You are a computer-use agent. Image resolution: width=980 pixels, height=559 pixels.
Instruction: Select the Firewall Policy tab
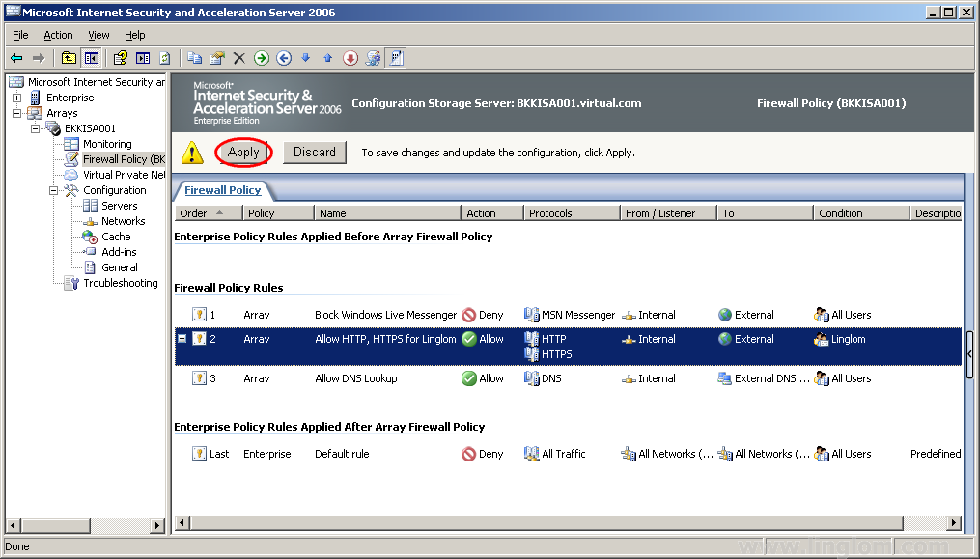[222, 190]
